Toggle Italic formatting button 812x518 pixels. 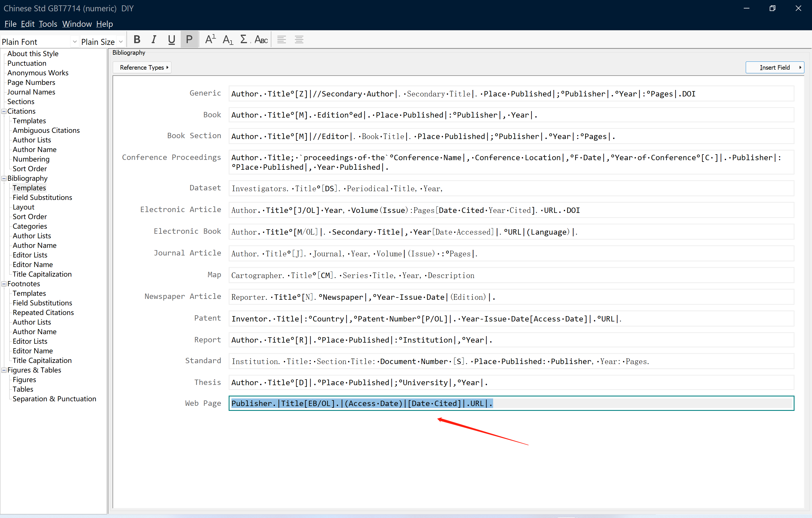tap(154, 40)
